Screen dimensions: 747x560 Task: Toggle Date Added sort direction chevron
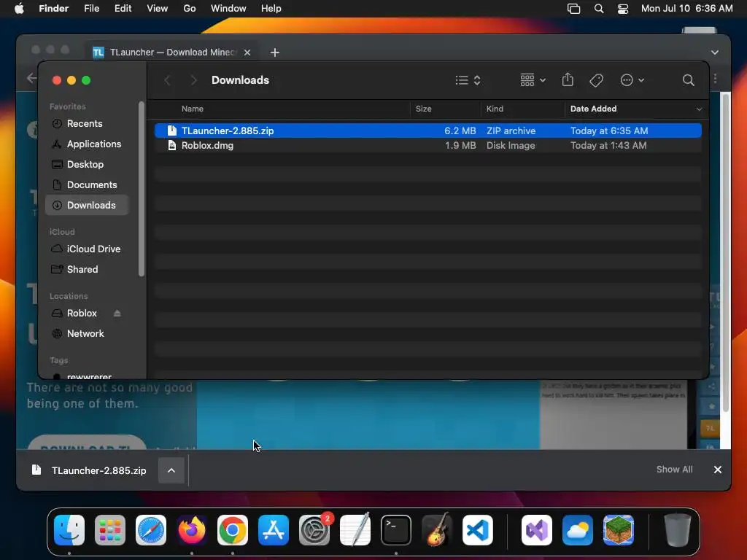(699, 109)
